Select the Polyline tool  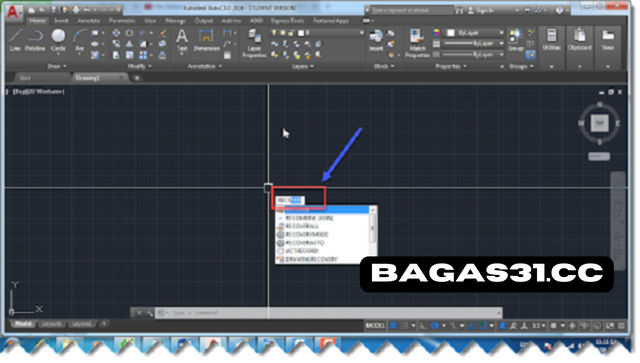point(35,40)
